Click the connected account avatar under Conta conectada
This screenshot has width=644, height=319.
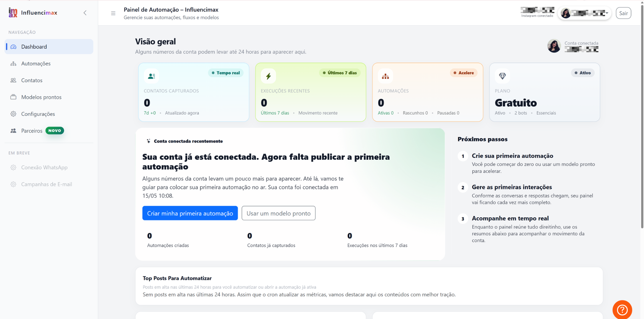[554, 46]
